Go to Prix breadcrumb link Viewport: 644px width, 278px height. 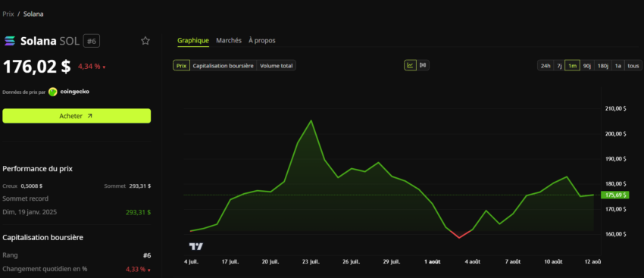pos(8,14)
